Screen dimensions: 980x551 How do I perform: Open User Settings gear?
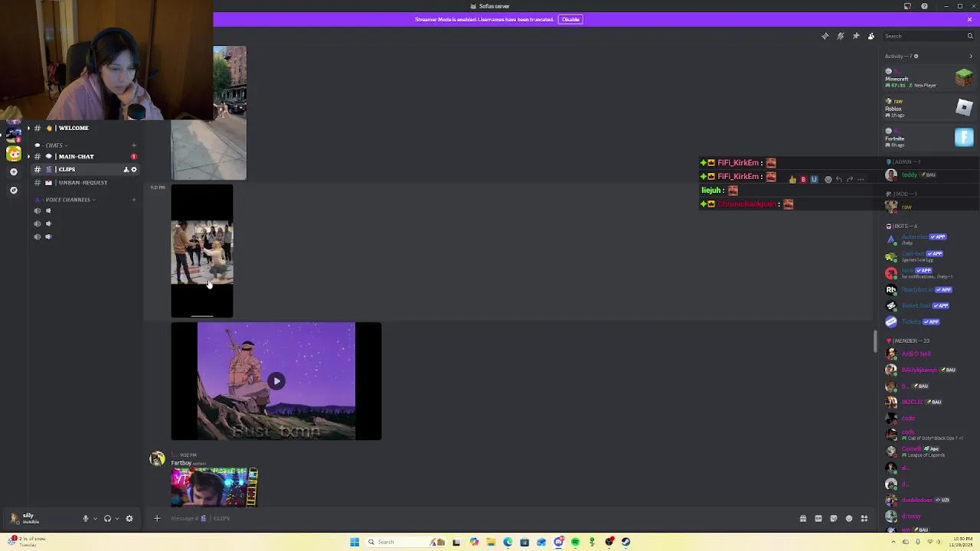pyautogui.click(x=129, y=518)
